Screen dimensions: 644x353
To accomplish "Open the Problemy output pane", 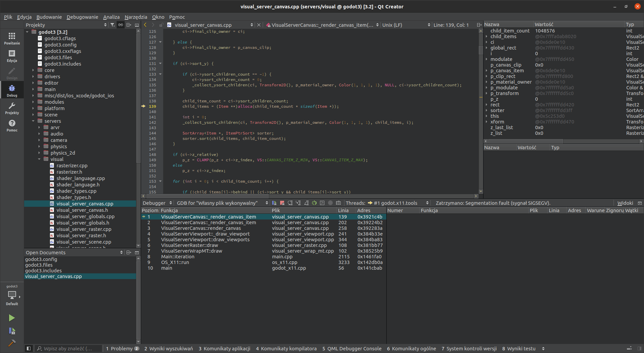I will (122, 348).
